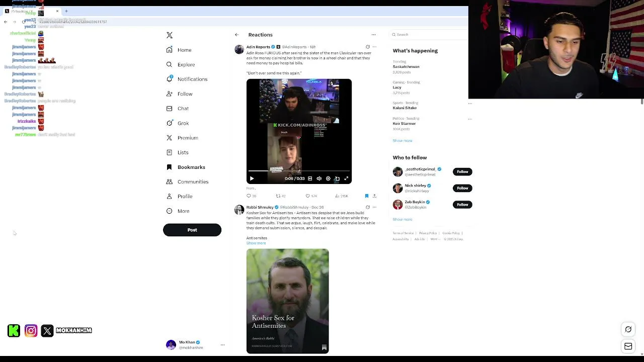The image size is (644, 362).
Task: Like the Adin Reports post
Action: pyautogui.click(x=311, y=196)
